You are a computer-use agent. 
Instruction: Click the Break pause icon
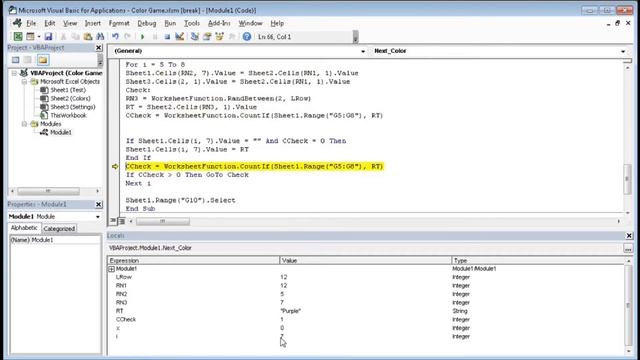coord(155,37)
